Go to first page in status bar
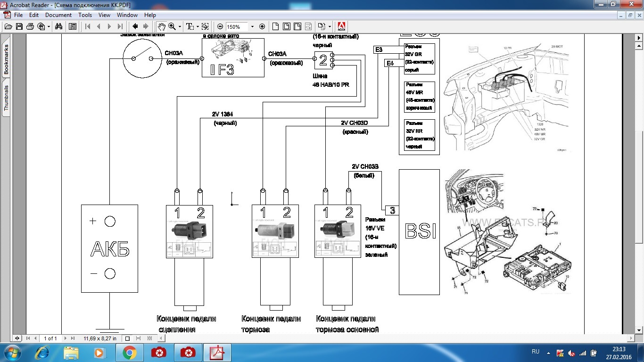Image resolution: width=644 pixels, height=362 pixels. click(28, 338)
